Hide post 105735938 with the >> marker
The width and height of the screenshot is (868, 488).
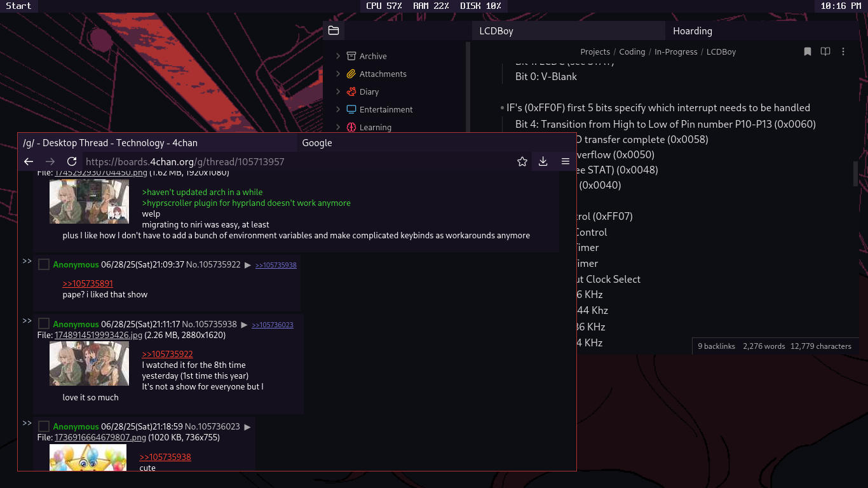[27, 321]
